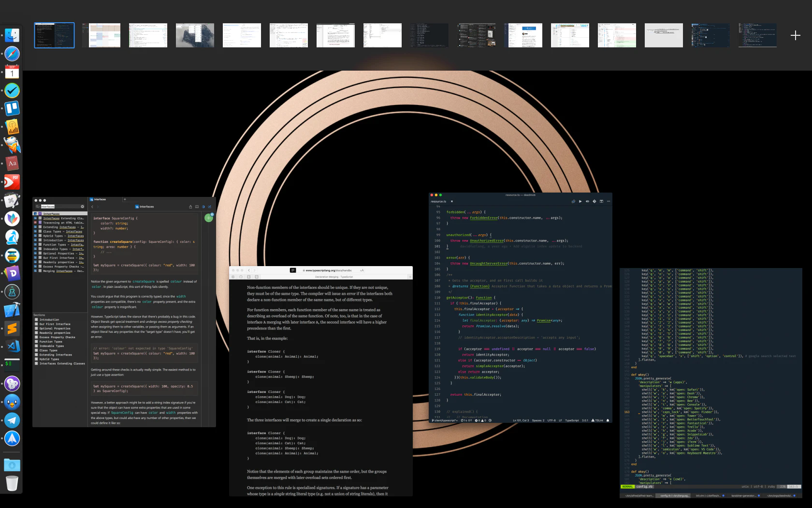Click the forward chevron in Safari
Viewport: 812px width, 508px height.
(254, 270)
